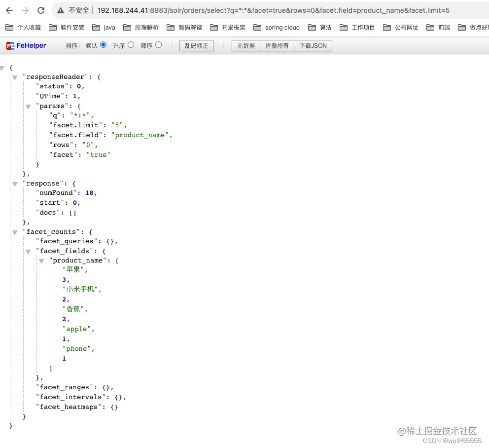Click the FeHelper logo icon
489x448 pixels.
(x=10, y=46)
